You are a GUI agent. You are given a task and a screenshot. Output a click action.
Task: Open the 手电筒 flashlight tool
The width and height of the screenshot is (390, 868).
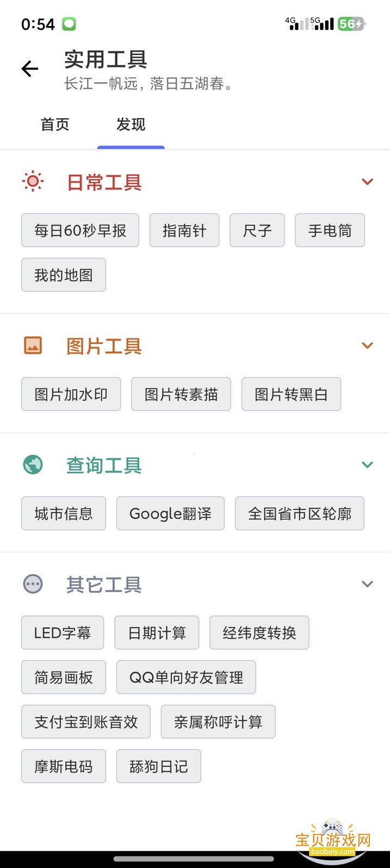point(330,230)
